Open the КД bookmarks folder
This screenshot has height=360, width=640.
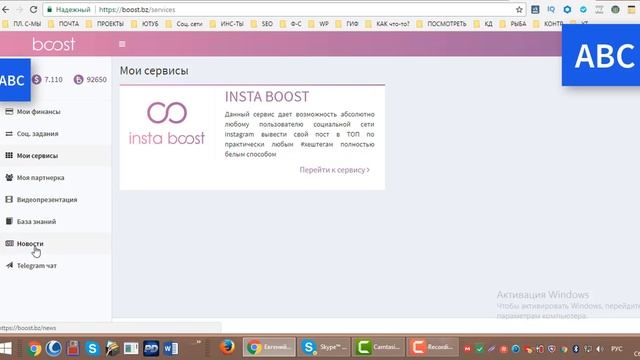pos(483,24)
